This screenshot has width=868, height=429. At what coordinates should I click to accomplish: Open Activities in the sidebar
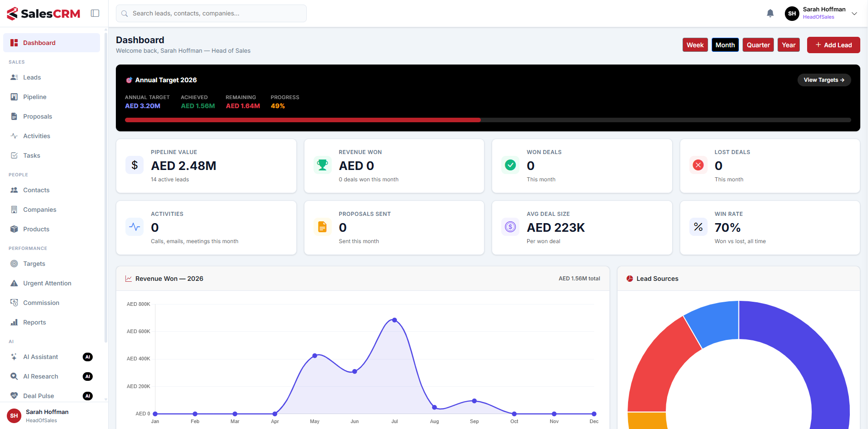click(x=51, y=136)
